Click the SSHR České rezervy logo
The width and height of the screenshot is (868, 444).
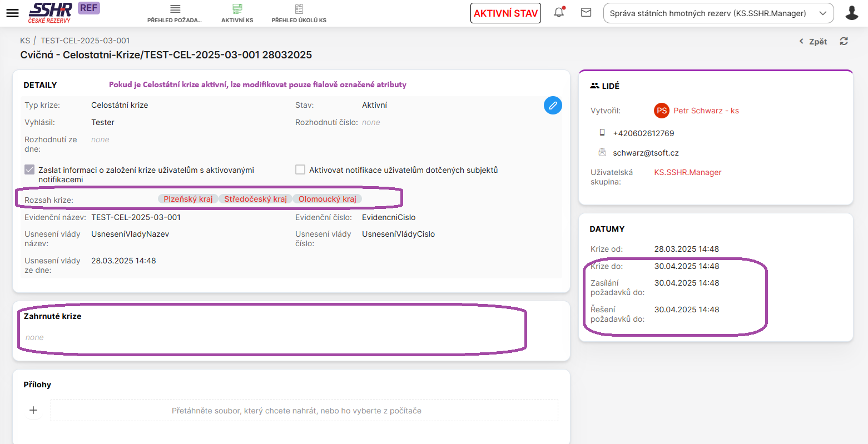point(50,13)
